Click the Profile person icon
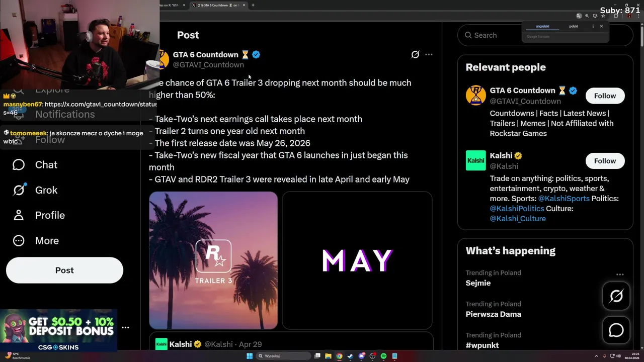Viewport: 644px width, 362px height. pos(19,215)
